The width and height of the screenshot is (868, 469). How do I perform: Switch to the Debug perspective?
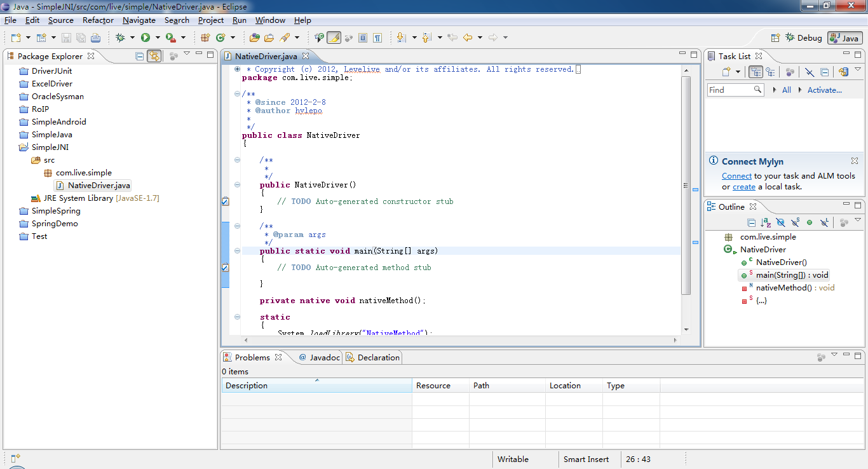[x=804, y=38]
